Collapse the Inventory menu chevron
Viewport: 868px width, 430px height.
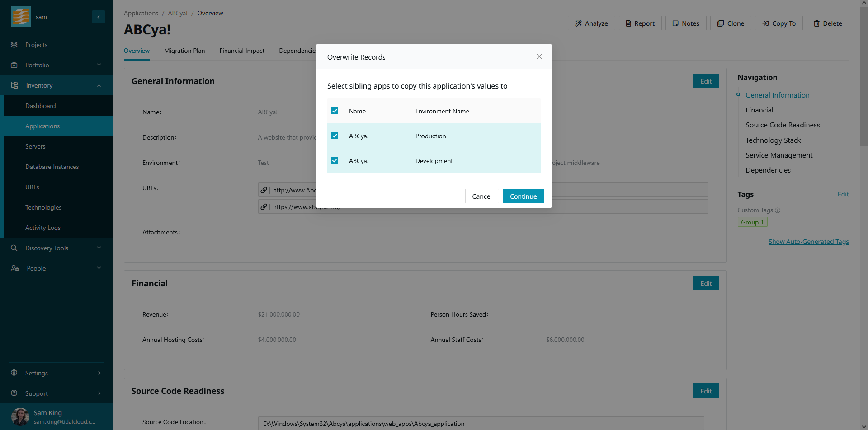click(x=99, y=86)
